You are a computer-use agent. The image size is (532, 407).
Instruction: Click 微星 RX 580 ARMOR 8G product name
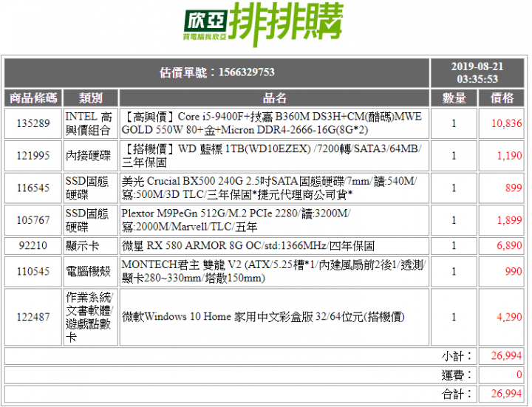[248, 245]
